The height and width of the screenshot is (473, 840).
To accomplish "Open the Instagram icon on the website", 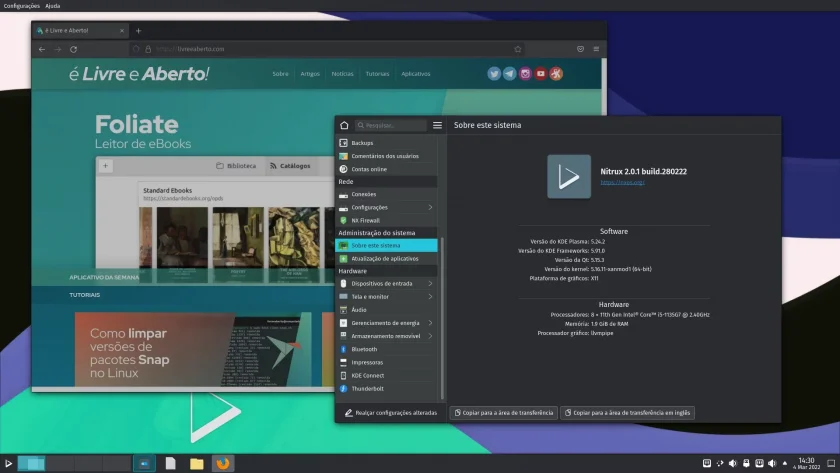I will 525,74.
